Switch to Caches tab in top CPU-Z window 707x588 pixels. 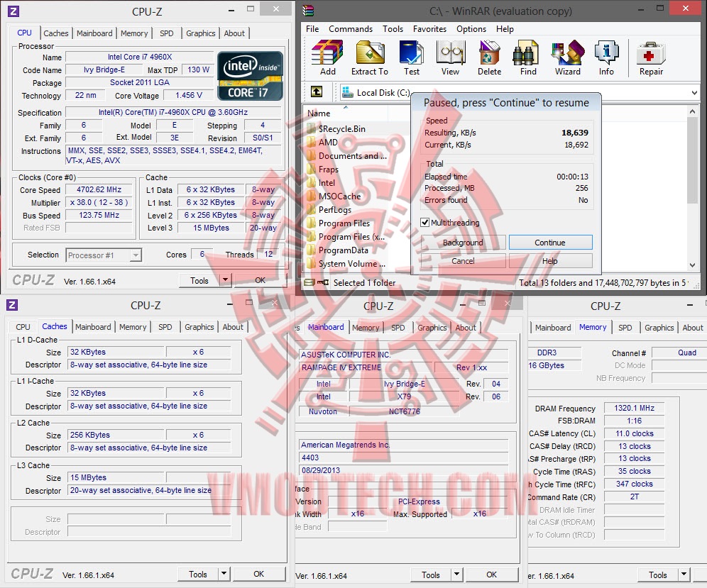[56, 33]
